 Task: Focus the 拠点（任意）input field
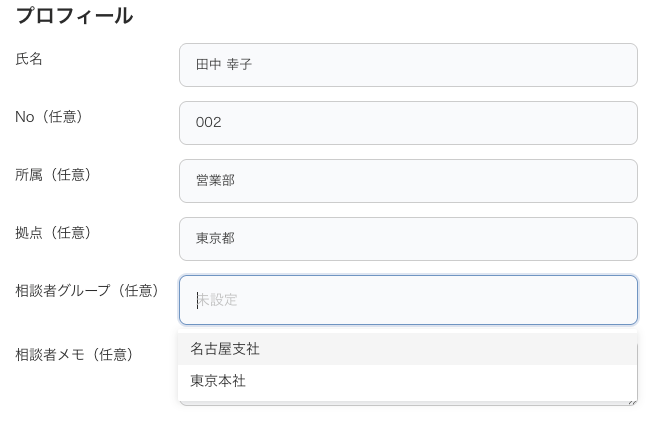coord(408,239)
